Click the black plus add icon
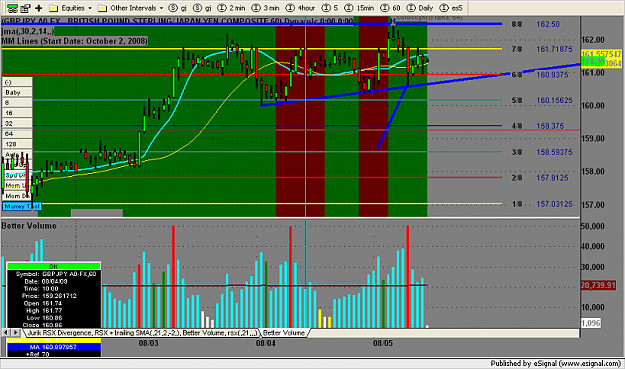 tap(39, 8)
